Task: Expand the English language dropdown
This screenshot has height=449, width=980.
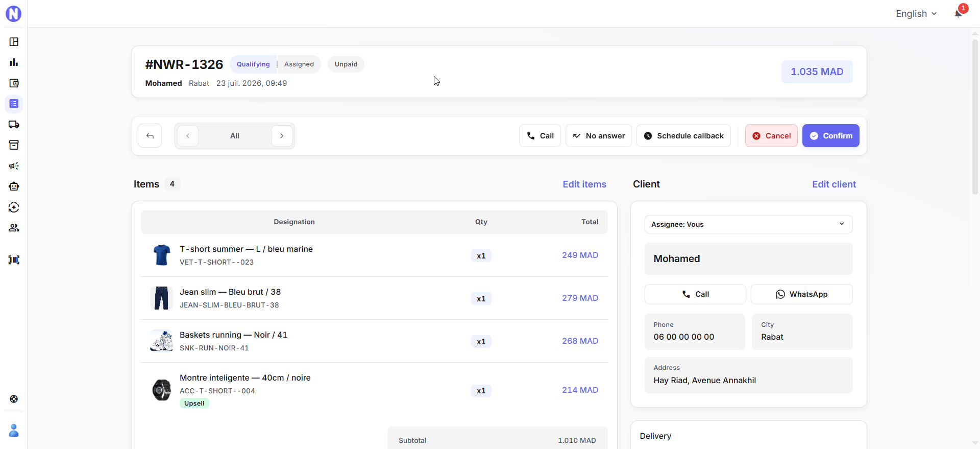Action: tap(916, 14)
